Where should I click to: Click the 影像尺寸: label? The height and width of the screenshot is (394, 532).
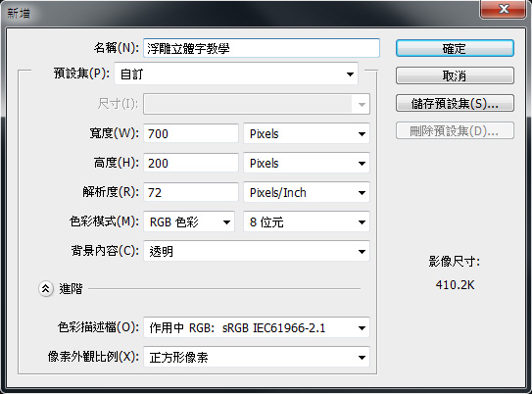[454, 262]
